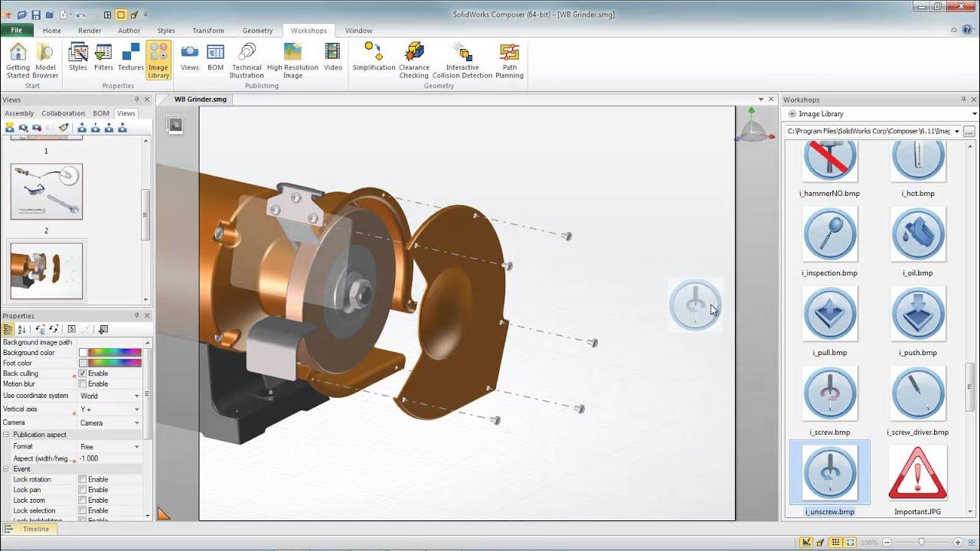Select the WB Grinder.smg document tab

click(201, 99)
